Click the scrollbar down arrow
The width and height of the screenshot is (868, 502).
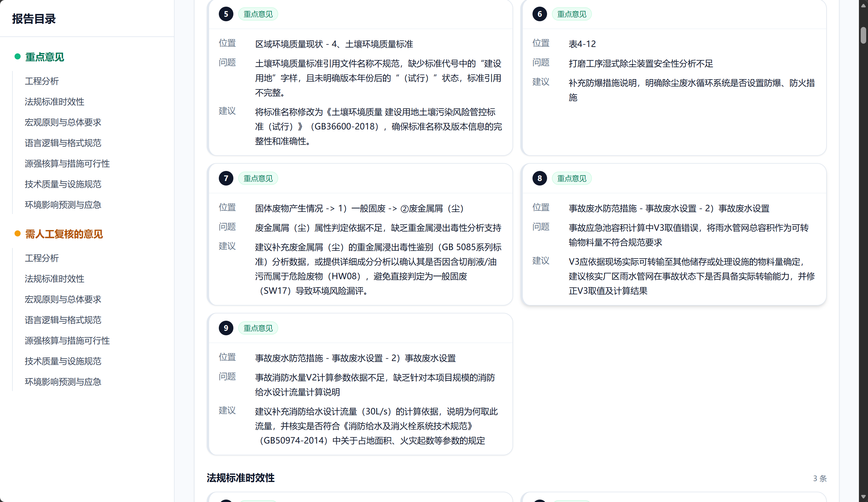(x=863, y=497)
